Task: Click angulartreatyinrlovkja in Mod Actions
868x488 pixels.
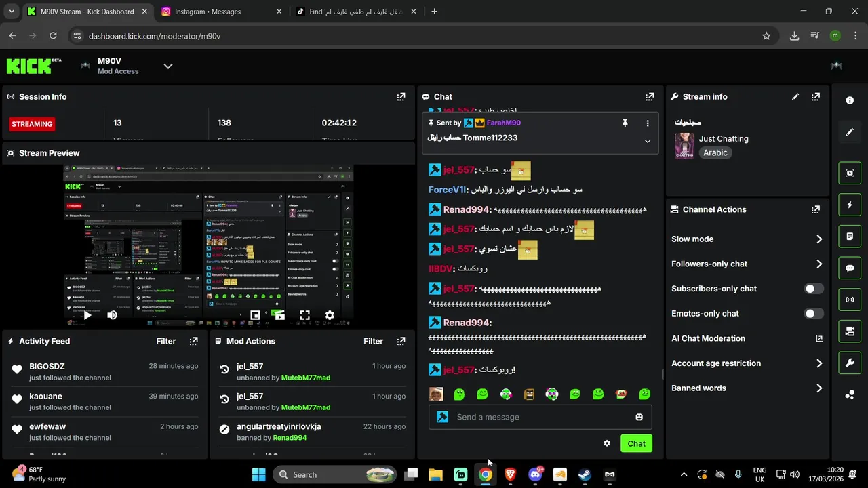Action: (279, 427)
